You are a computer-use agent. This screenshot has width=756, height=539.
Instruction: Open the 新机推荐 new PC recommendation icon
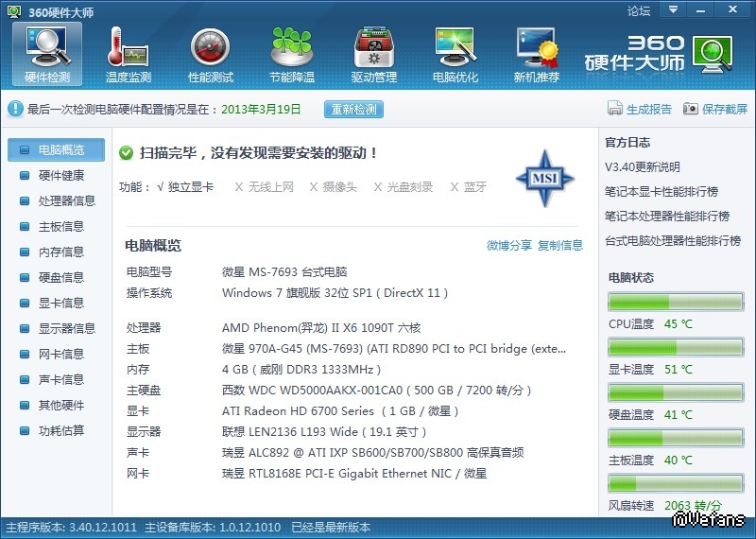pyautogui.click(x=537, y=54)
